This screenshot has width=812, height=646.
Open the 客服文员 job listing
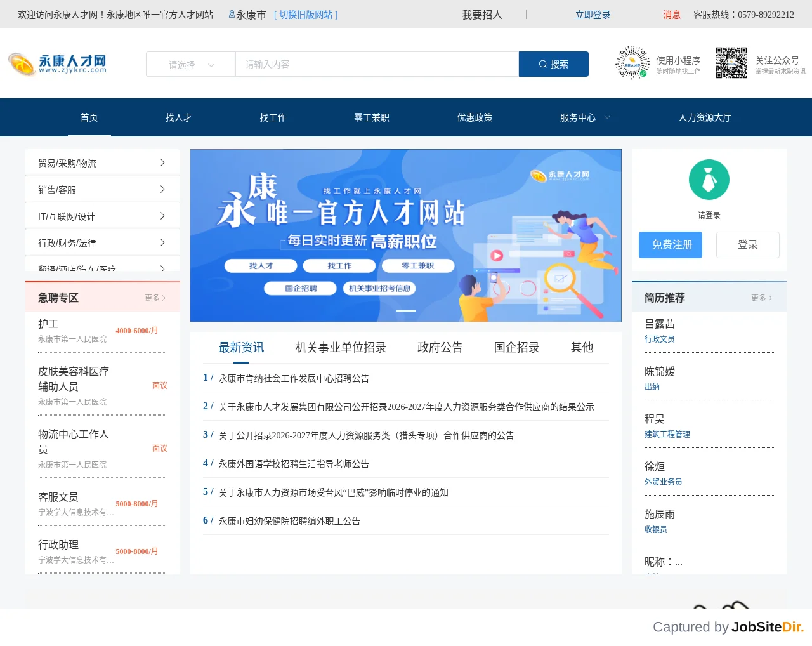(x=58, y=498)
